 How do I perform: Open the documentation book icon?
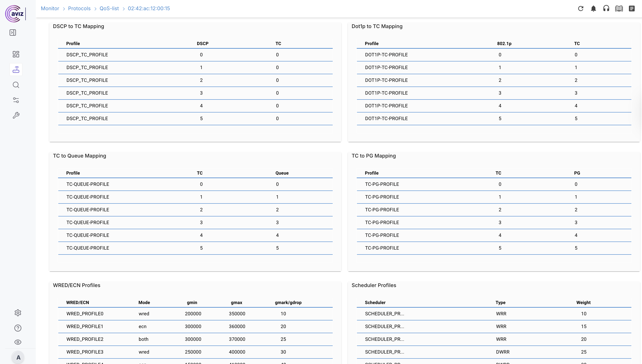(619, 9)
